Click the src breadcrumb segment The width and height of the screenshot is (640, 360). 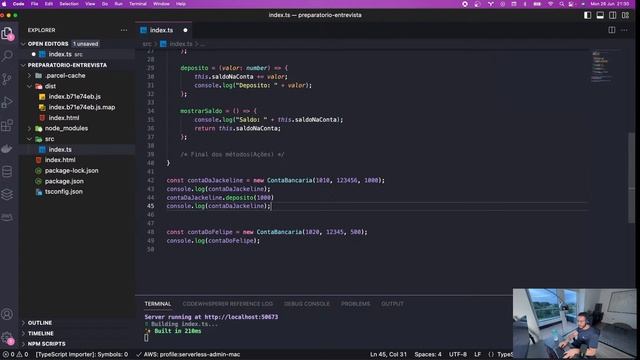147,44
